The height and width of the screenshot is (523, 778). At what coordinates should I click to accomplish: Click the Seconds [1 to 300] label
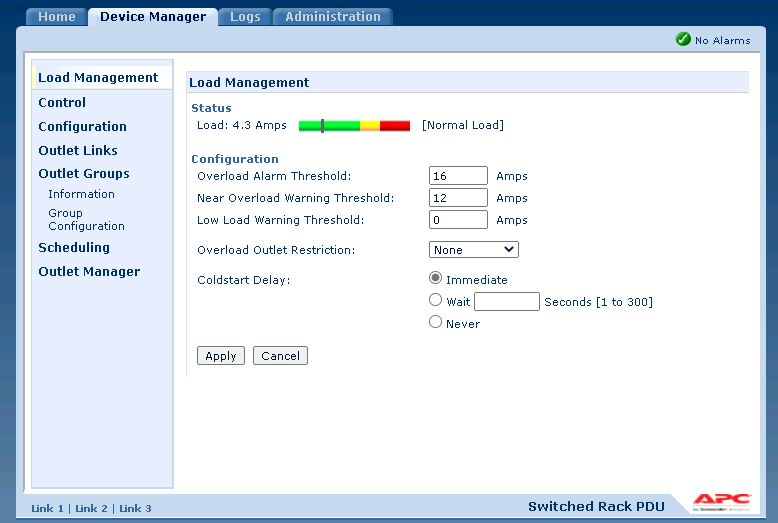(x=598, y=302)
